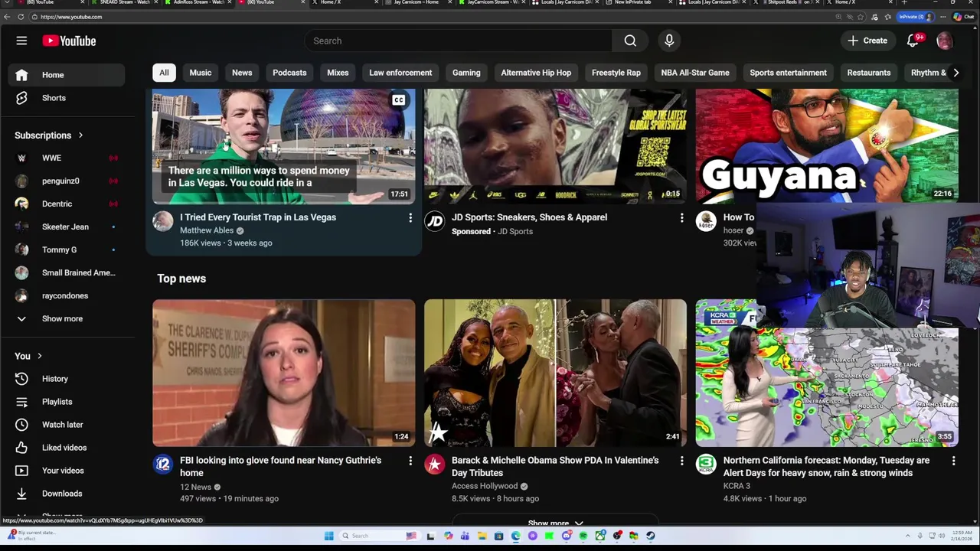Open options menu for FBI glove video
Image resolution: width=980 pixels, height=551 pixels.
(x=410, y=461)
